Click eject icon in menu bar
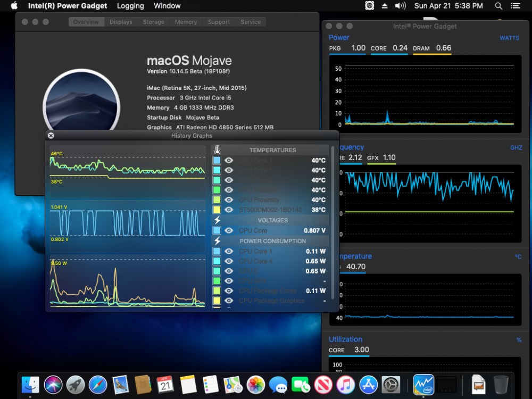 coord(385,6)
